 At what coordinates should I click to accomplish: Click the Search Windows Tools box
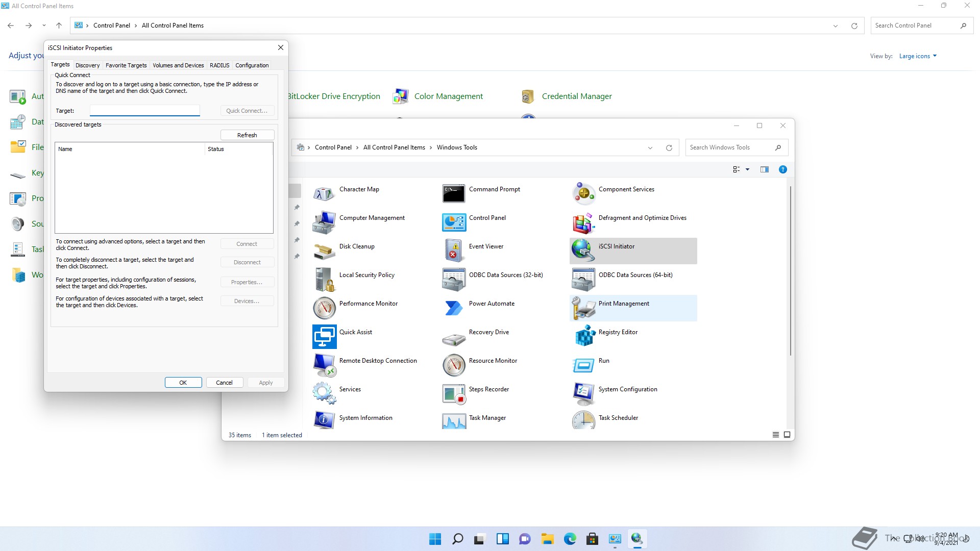[737, 147]
